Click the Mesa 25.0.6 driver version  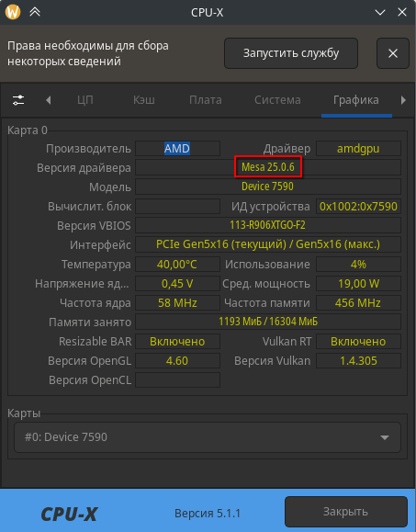(x=268, y=167)
